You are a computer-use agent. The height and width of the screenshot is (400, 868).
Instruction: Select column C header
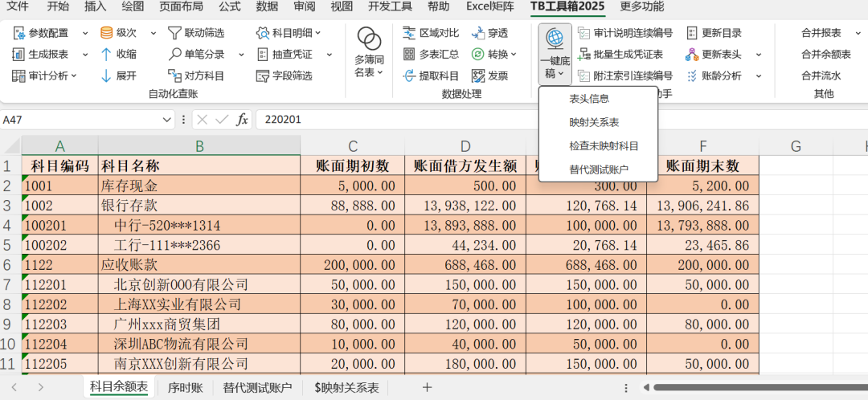[353, 146]
